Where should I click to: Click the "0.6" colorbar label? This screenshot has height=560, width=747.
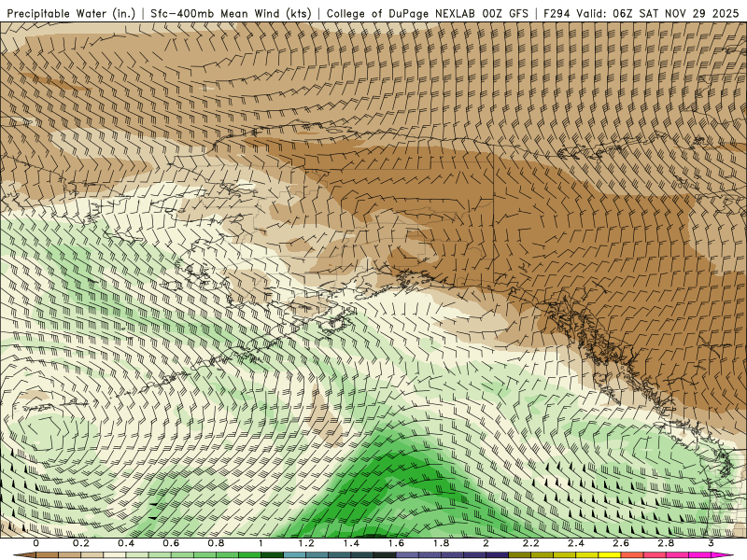coord(171,543)
